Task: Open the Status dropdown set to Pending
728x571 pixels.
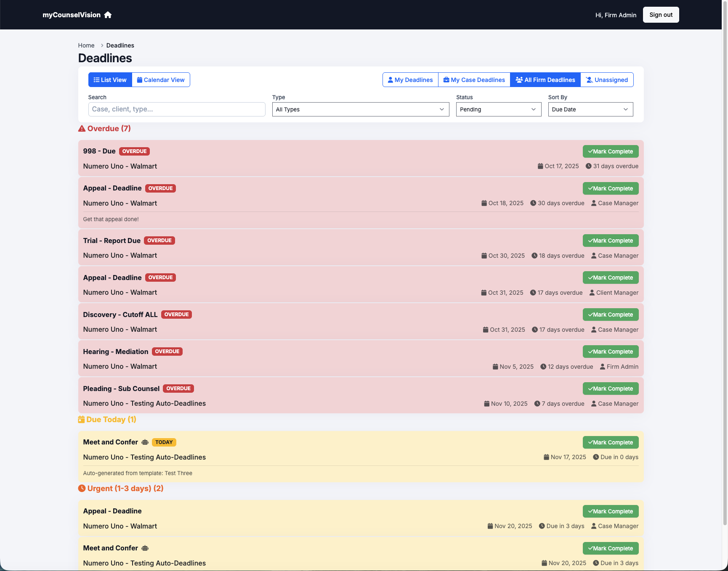Action: [x=498, y=109]
